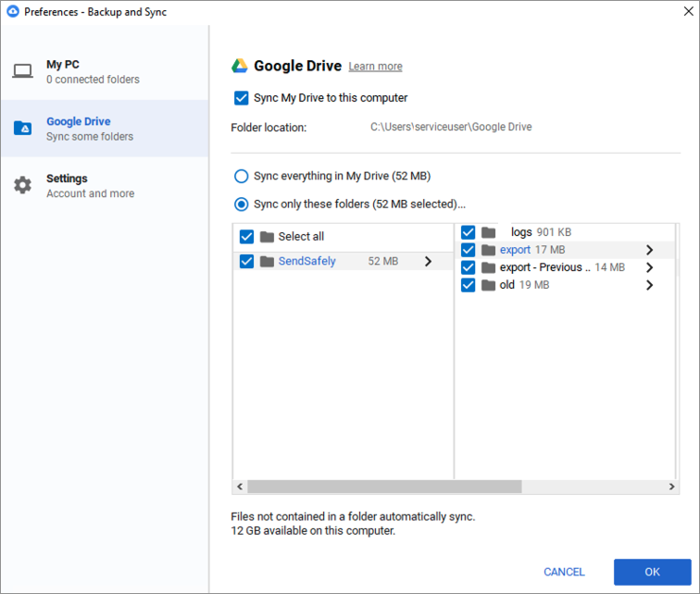This screenshot has width=700, height=594.
Task: Open the Settings Account and more section
Action: click(x=105, y=186)
